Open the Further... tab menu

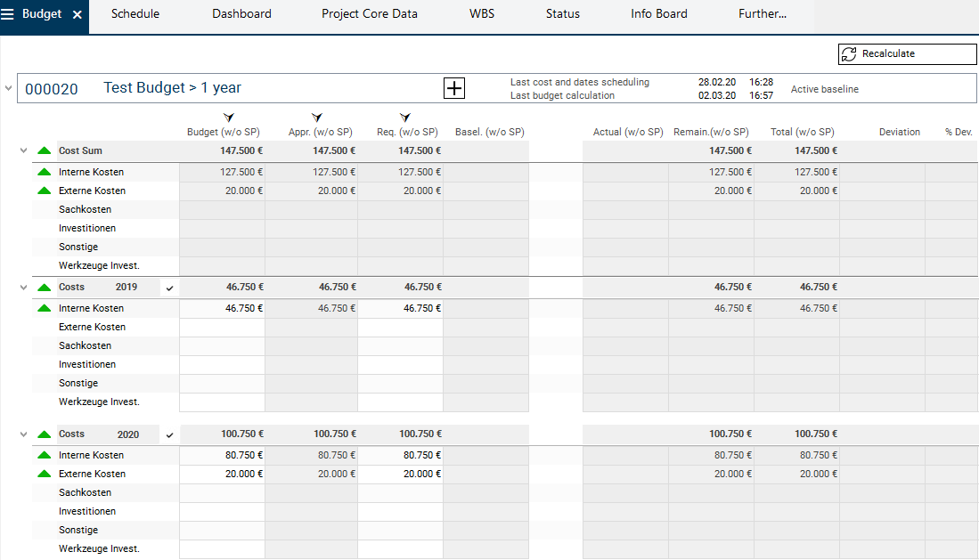(x=762, y=14)
